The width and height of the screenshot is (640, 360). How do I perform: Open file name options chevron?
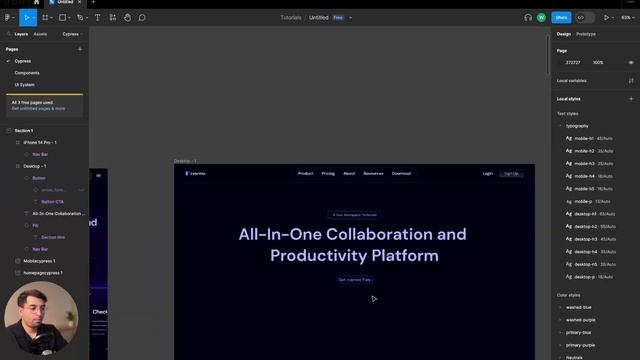click(x=351, y=18)
